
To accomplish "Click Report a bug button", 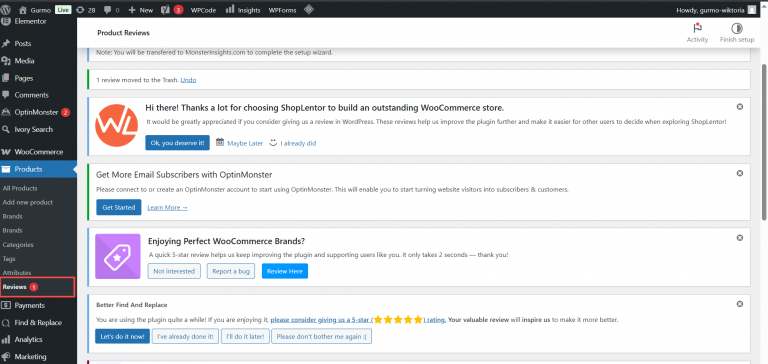I will 231,271.
